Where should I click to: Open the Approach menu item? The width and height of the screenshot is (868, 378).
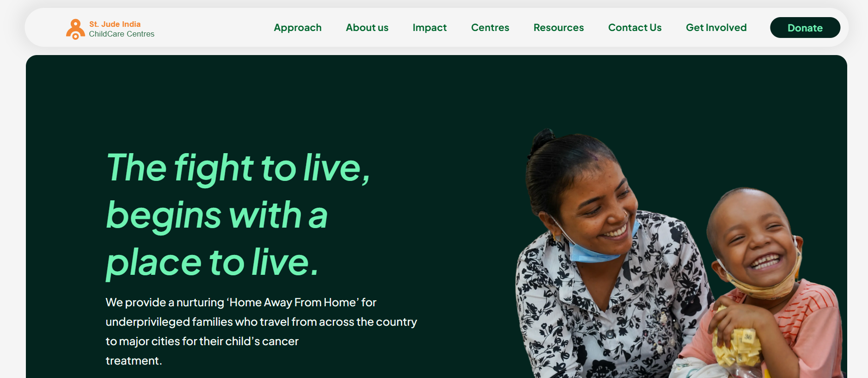click(298, 28)
